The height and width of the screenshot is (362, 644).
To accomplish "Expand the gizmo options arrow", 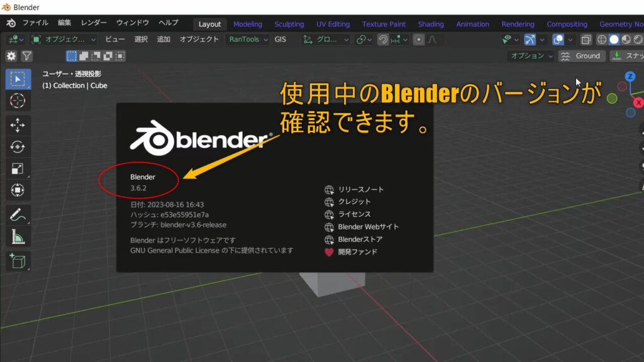I will click(542, 40).
